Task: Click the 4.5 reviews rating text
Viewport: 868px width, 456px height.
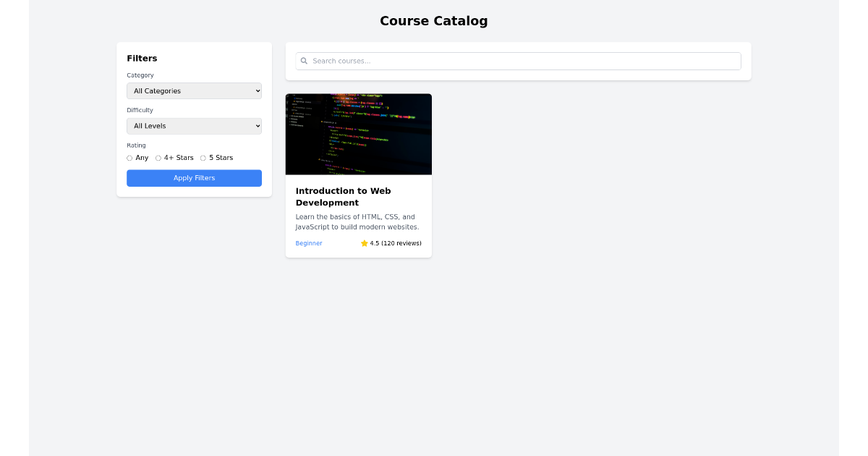Action: pyautogui.click(x=395, y=243)
